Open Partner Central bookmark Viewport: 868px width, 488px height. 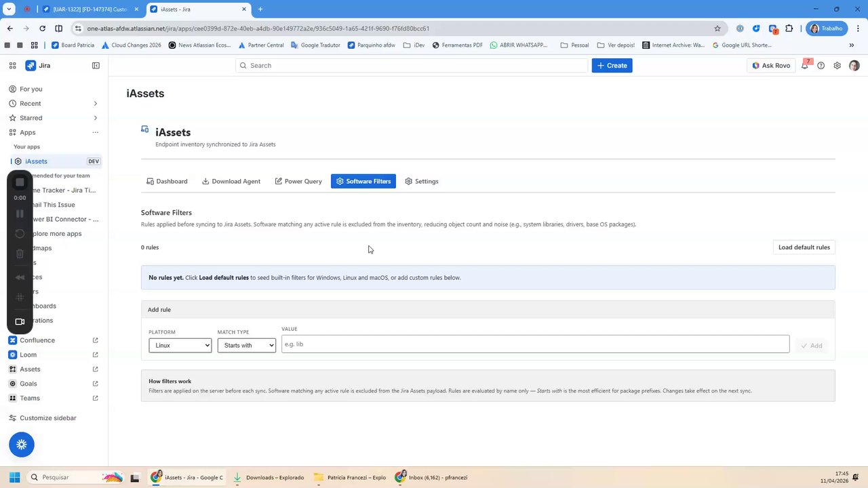click(x=261, y=45)
